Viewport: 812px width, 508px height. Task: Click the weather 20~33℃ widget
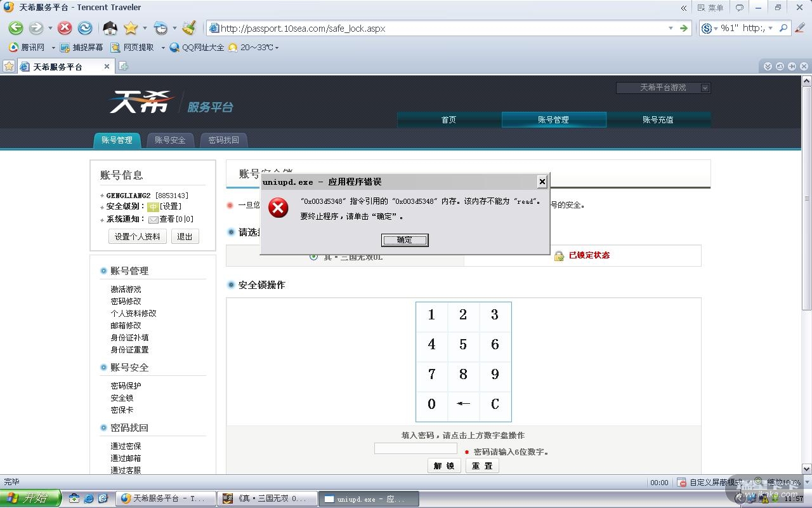(252, 48)
